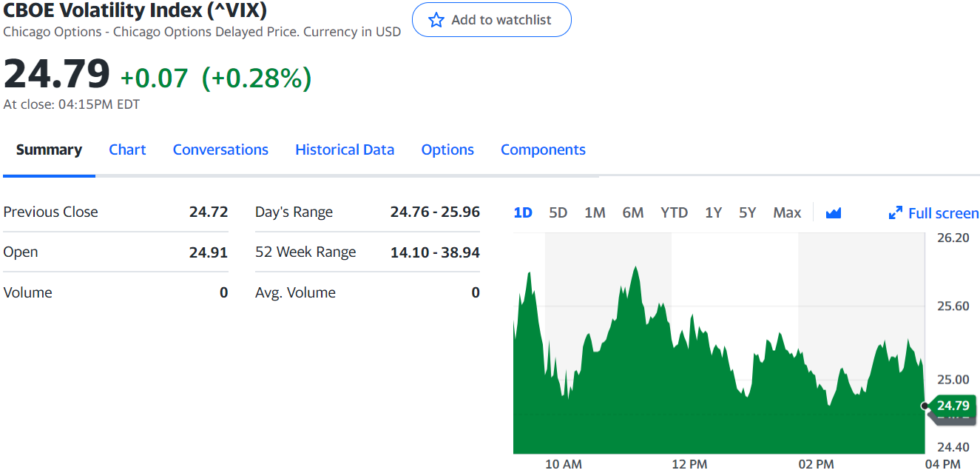This screenshot has width=980, height=473.
Task: Click the Day's Range value 24.76 - 25.96
Action: [435, 212]
